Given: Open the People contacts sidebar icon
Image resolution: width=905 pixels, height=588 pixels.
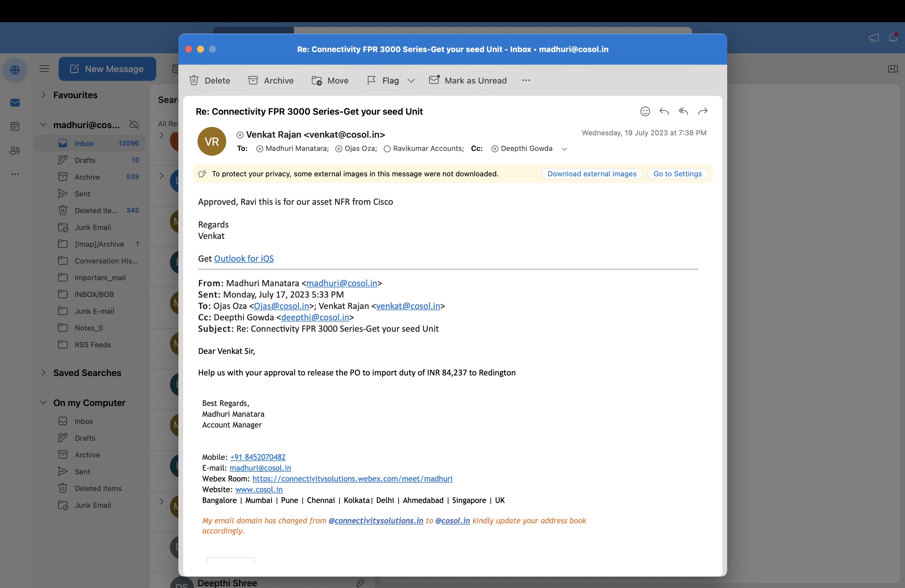Looking at the screenshot, I should click(15, 151).
